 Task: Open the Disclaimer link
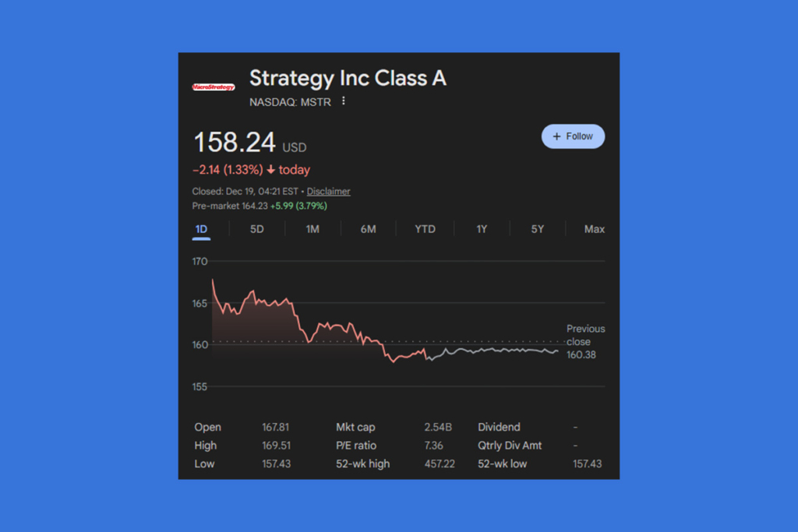(x=328, y=191)
